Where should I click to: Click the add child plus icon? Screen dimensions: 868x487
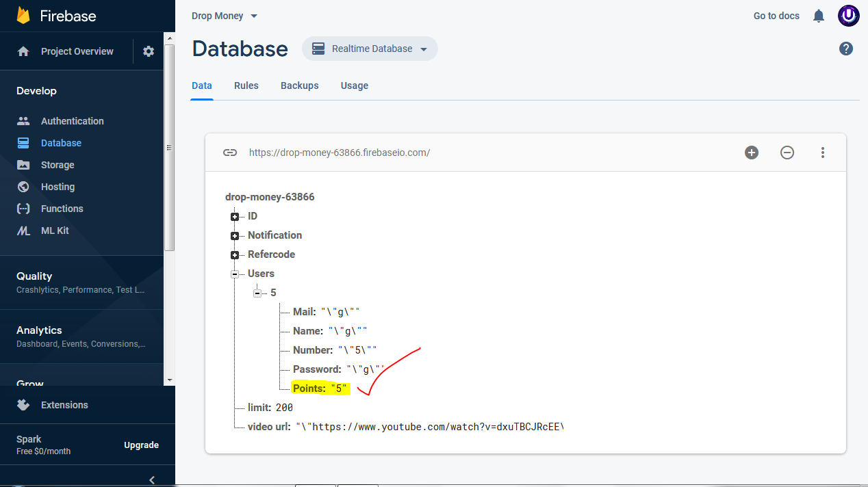click(752, 153)
